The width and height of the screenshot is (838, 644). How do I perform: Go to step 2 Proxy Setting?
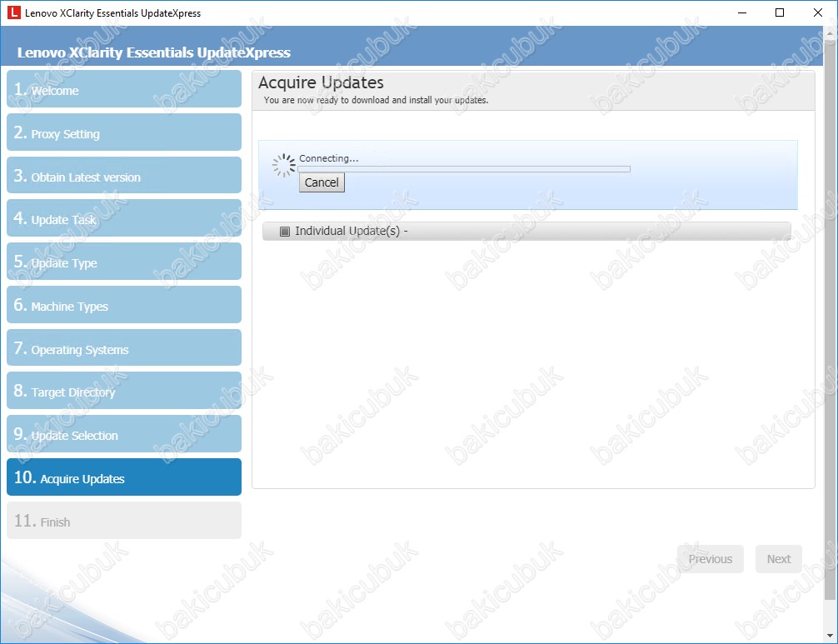124,132
